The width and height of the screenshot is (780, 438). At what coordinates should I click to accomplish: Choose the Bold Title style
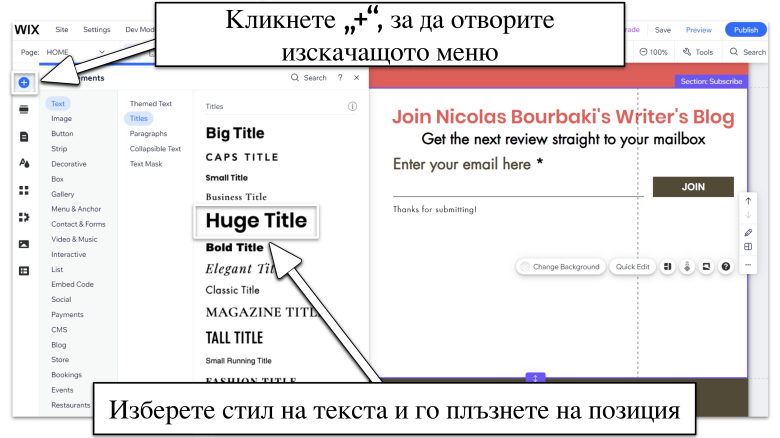[234, 247]
